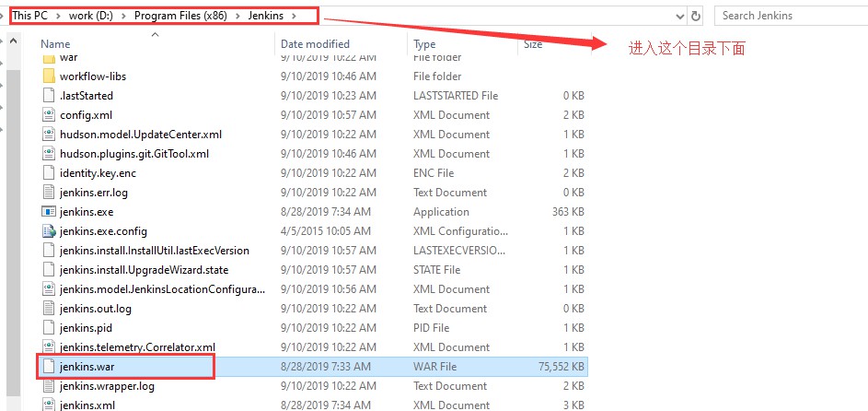
Task: Sort files by the Size column
Action: [x=533, y=44]
